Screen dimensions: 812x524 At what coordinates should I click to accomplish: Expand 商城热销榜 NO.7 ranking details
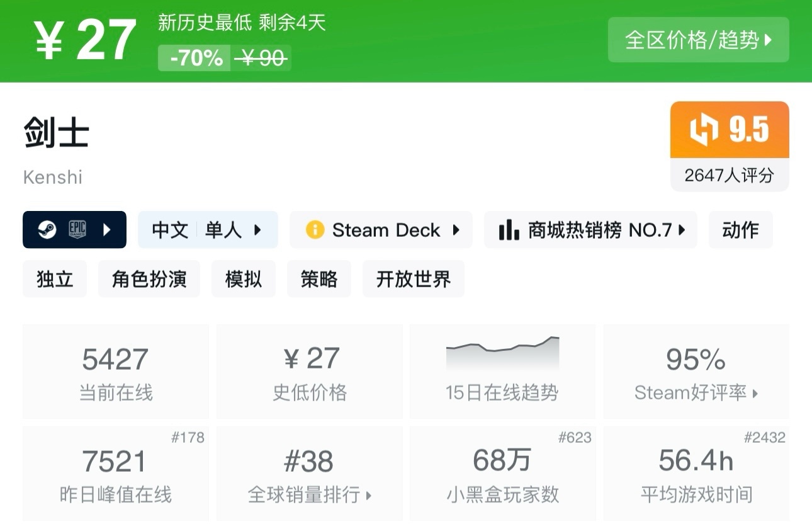682,230
